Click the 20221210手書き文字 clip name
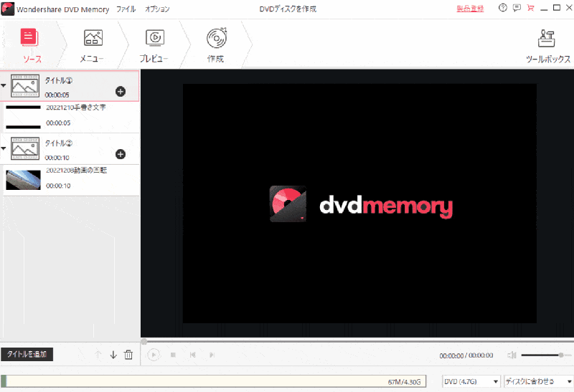 (76, 107)
